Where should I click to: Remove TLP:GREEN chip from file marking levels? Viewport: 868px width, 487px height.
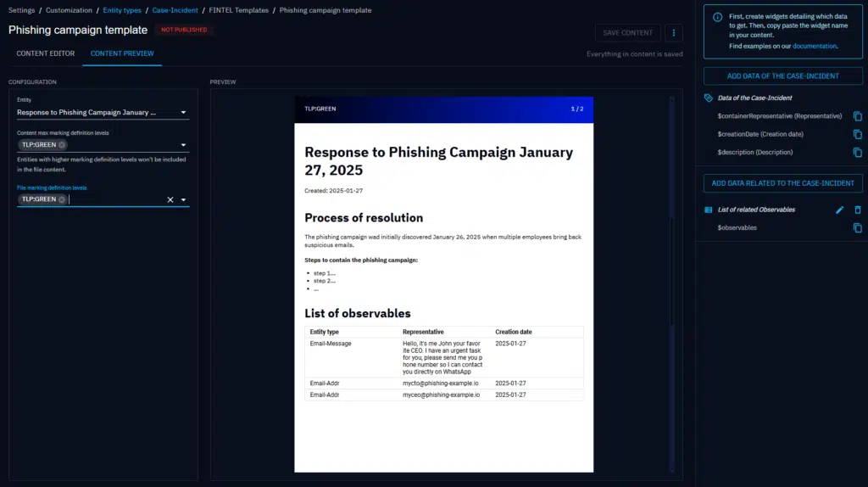tap(62, 199)
